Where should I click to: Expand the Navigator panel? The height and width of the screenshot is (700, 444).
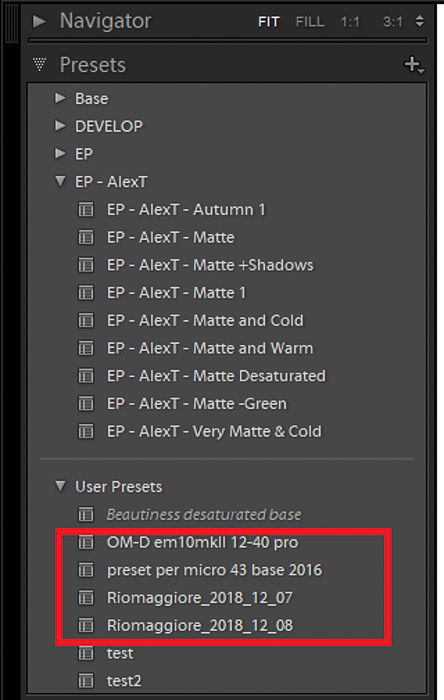point(39,21)
